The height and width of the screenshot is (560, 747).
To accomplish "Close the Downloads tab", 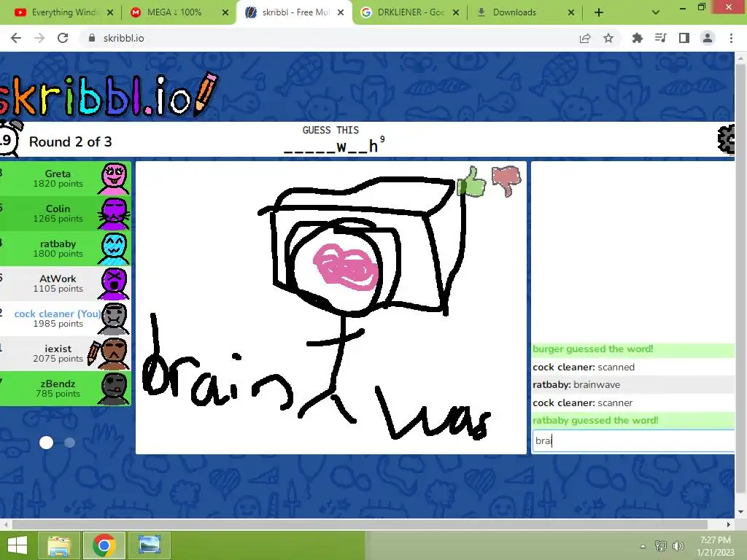I will (571, 13).
